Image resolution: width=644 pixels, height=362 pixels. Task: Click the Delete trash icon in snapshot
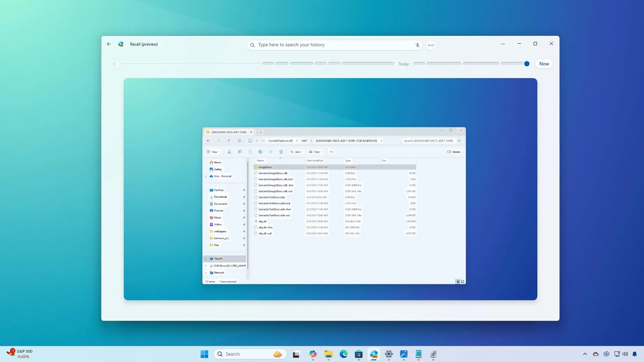tap(281, 152)
